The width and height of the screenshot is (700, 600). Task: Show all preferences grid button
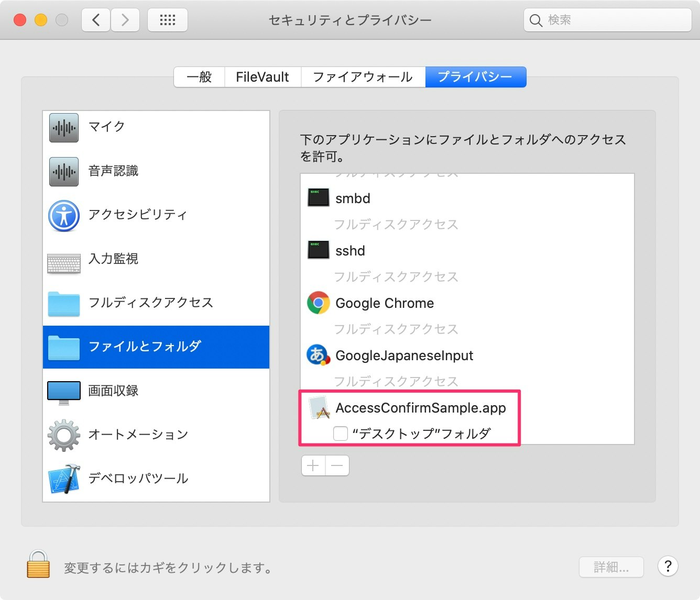click(168, 20)
